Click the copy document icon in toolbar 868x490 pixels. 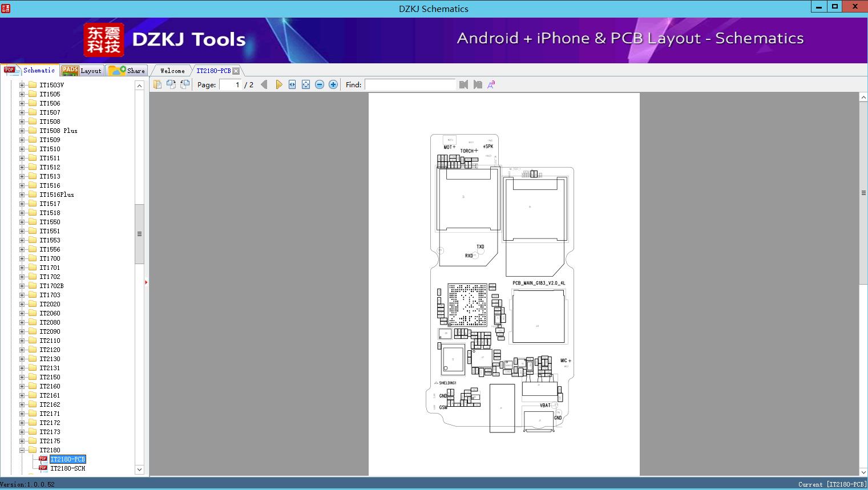pos(157,84)
